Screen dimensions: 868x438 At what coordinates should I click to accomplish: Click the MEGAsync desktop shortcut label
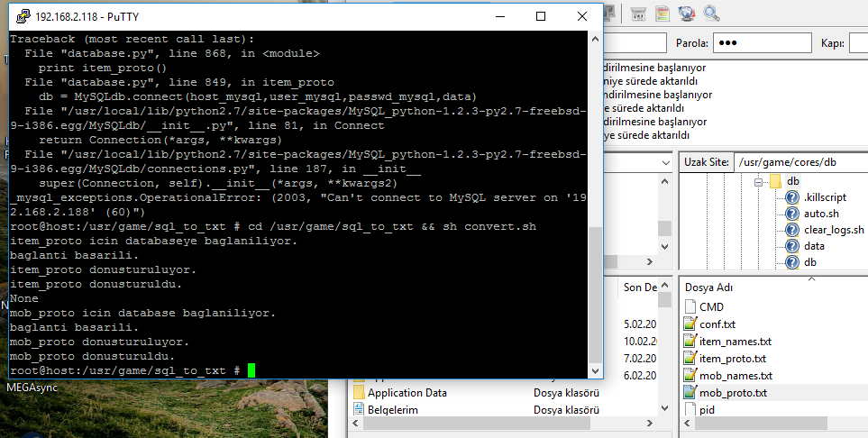32,388
